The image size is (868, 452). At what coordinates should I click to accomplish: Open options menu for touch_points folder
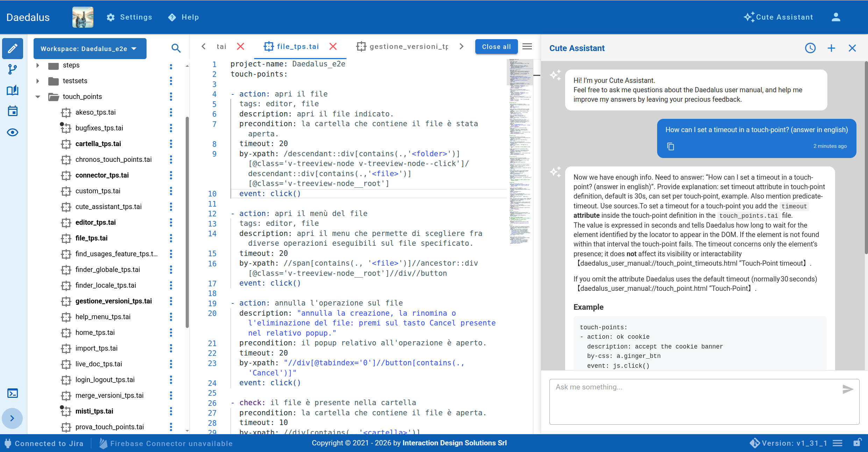pos(171,97)
